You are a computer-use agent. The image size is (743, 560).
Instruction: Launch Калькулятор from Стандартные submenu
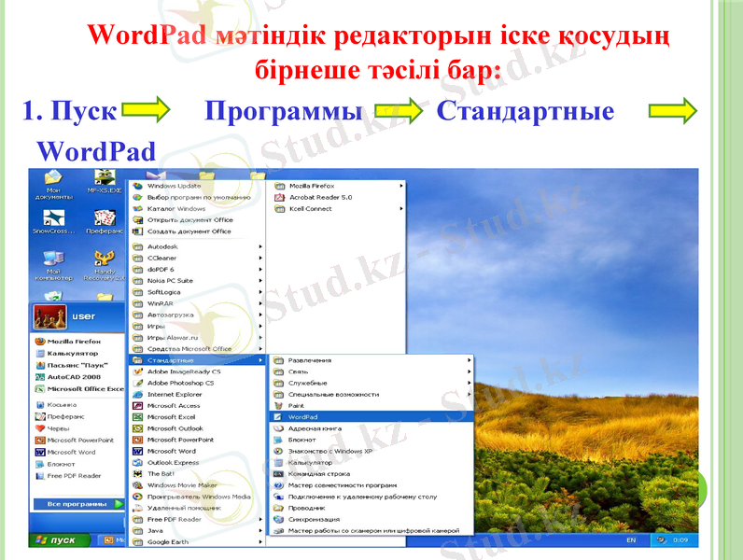pyautogui.click(x=371, y=462)
